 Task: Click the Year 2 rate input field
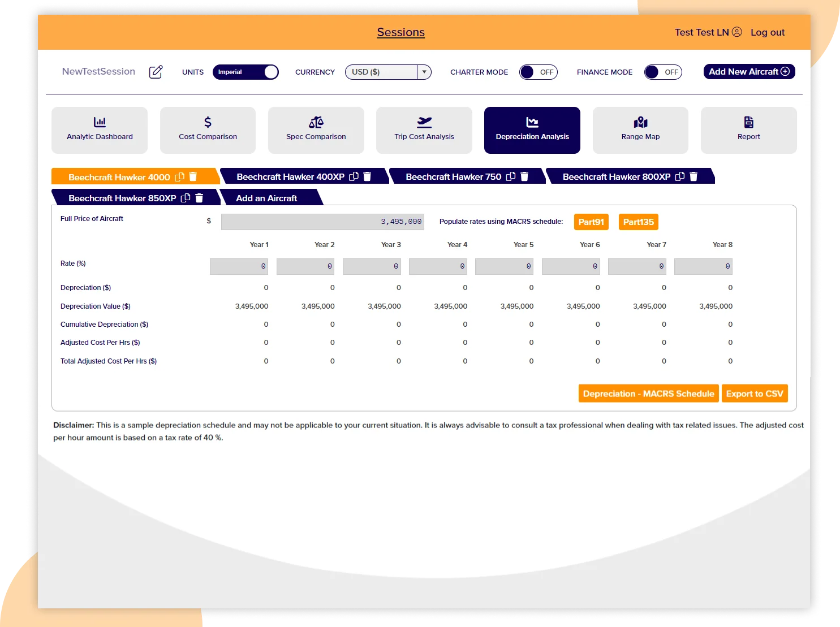click(x=305, y=266)
